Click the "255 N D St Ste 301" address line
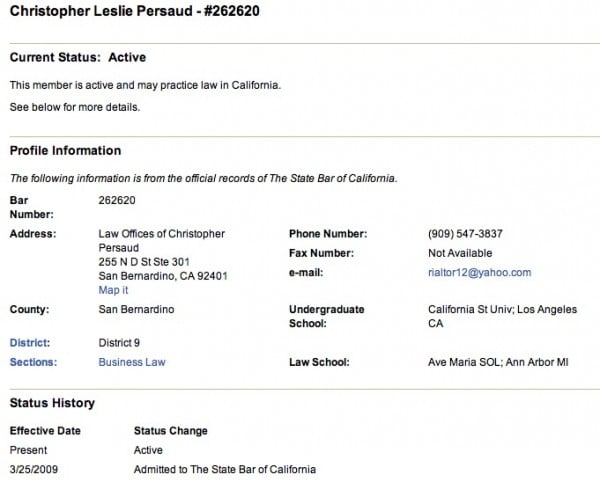This screenshot has width=600, height=482. 147,261
